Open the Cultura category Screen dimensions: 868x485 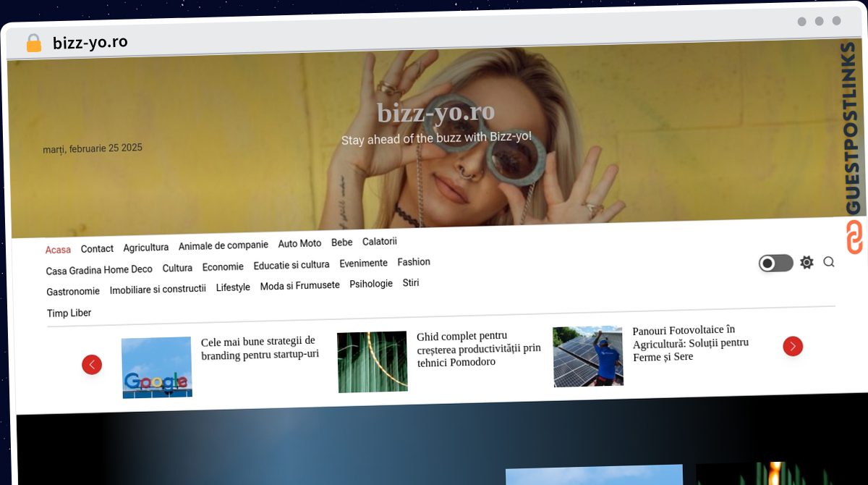pos(177,268)
